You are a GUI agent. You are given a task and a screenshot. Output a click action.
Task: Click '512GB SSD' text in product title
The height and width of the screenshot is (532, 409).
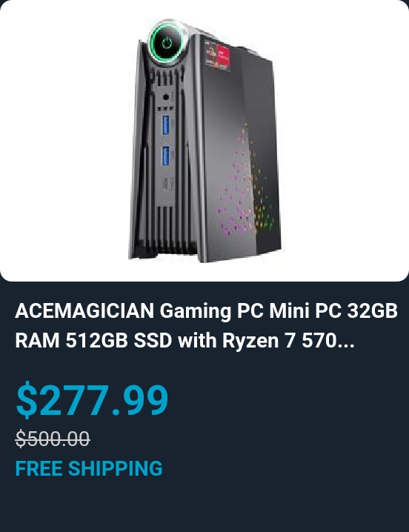pos(119,341)
